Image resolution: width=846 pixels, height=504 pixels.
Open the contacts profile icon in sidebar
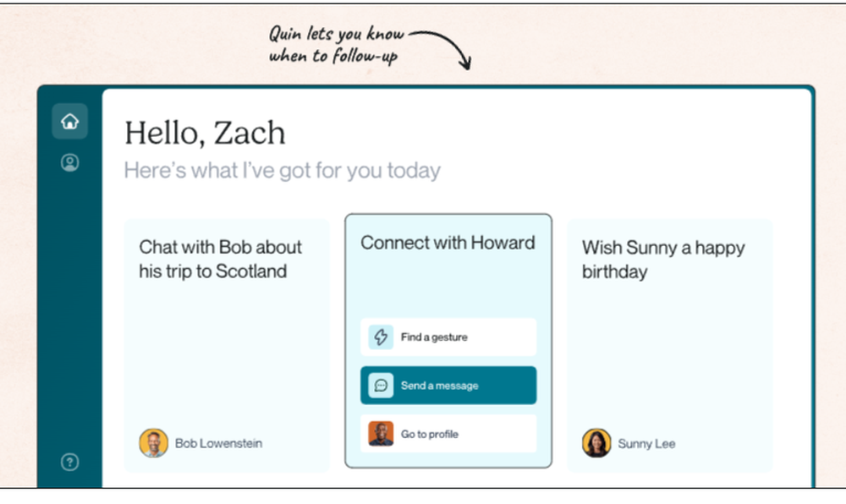[x=69, y=162]
